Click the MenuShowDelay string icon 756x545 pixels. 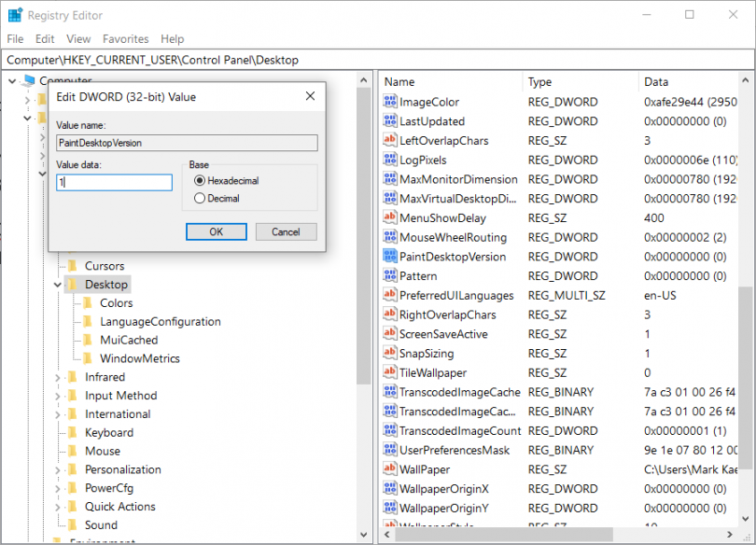click(x=389, y=218)
